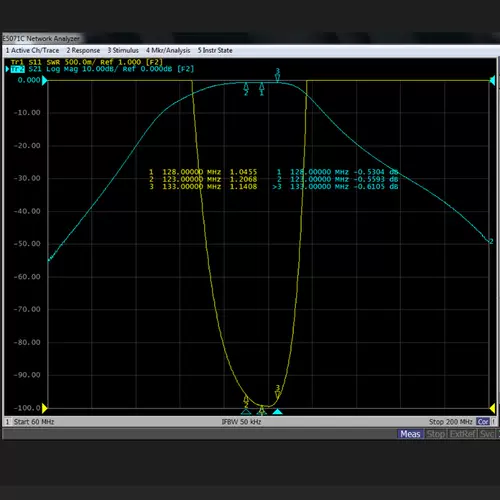Open the Instr State menu
Screen dimensions: 500x500
[x=215, y=50]
